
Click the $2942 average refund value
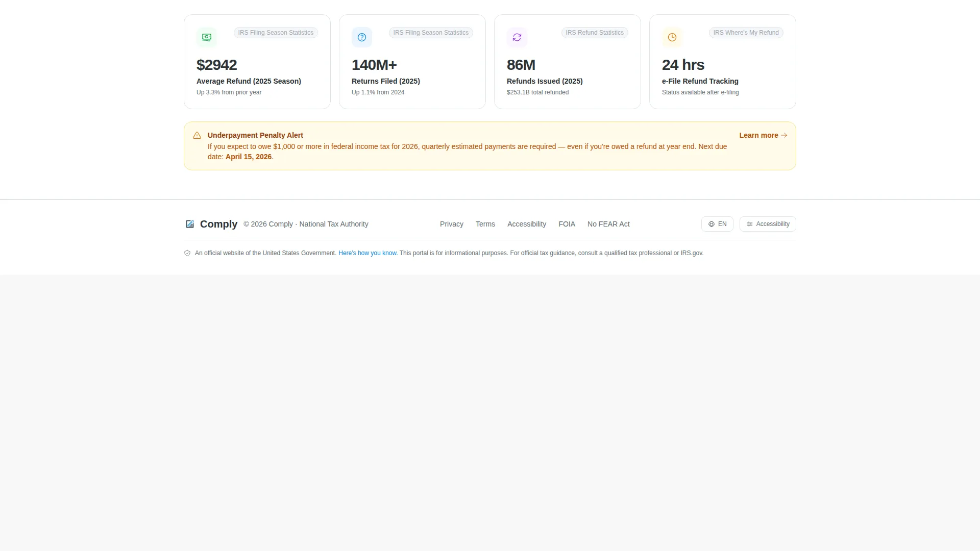pos(216,65)
